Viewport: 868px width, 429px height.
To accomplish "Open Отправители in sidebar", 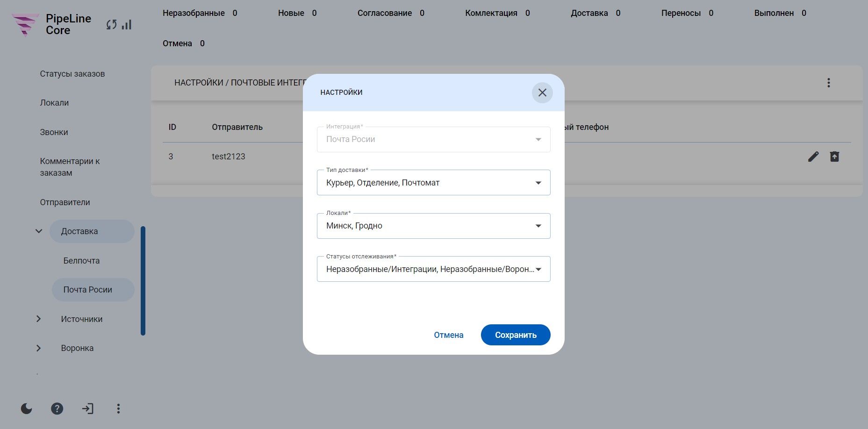I will click(65, 202).
